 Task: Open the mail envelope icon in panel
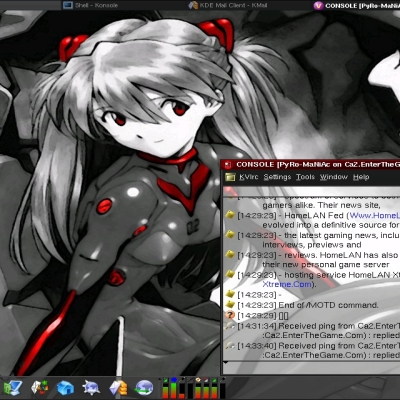click(118, 388)
